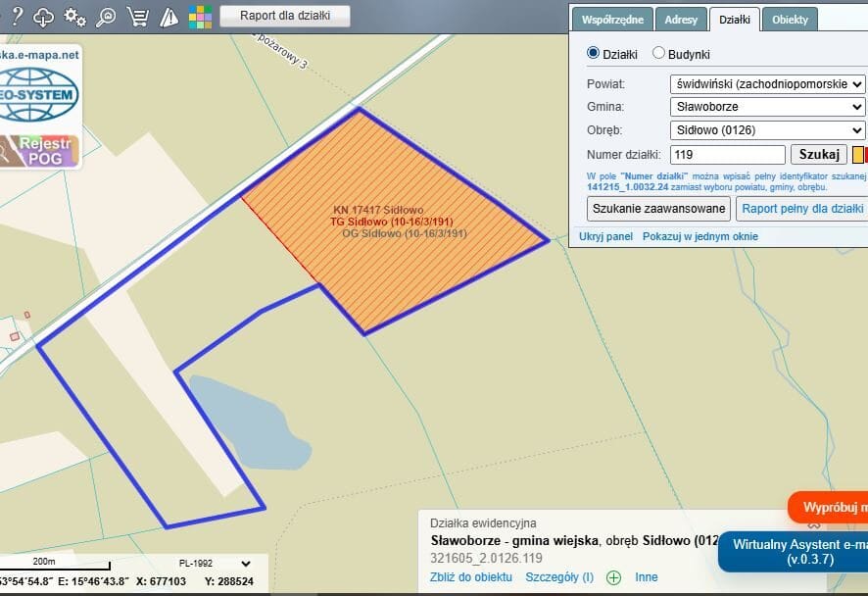This screenshot has height=596, width=868.
Task: Click the Numer działki input field
Action: (728, 155)
